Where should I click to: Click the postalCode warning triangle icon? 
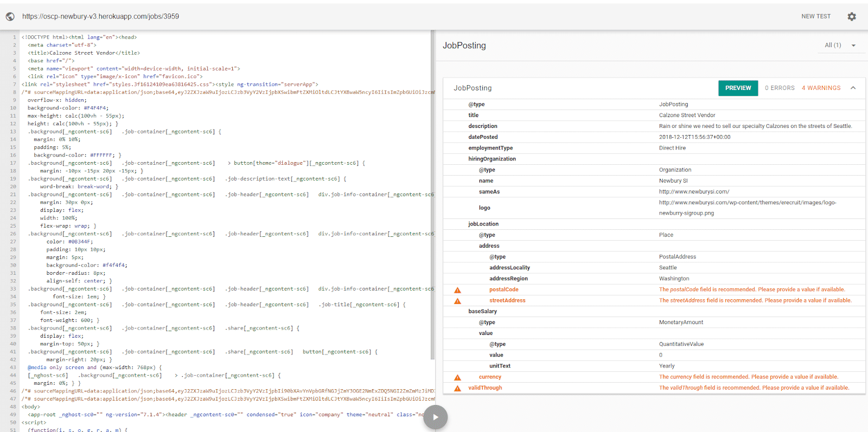(x=457, y=290)
